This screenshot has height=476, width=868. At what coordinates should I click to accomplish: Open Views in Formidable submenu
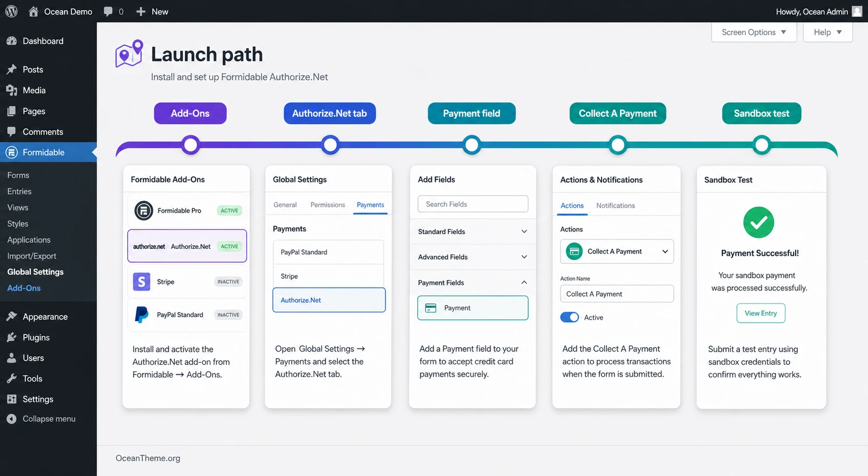[18, 208]
